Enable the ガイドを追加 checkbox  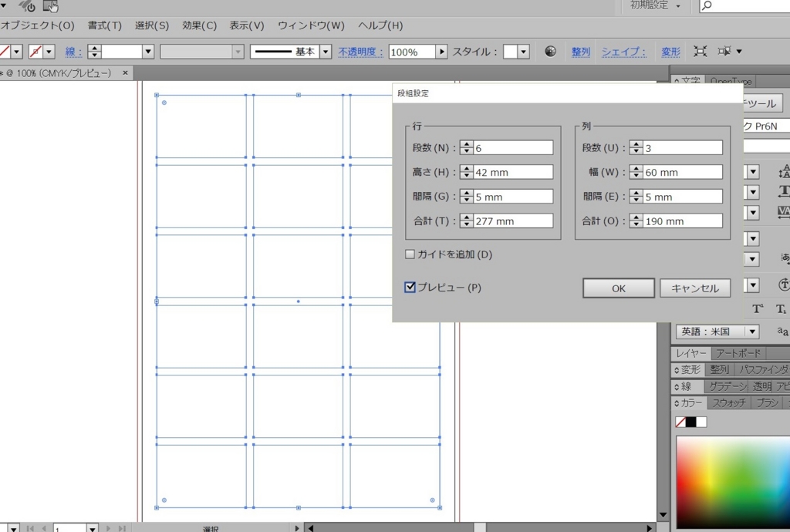pyautogui.click(x=410, y=254)
